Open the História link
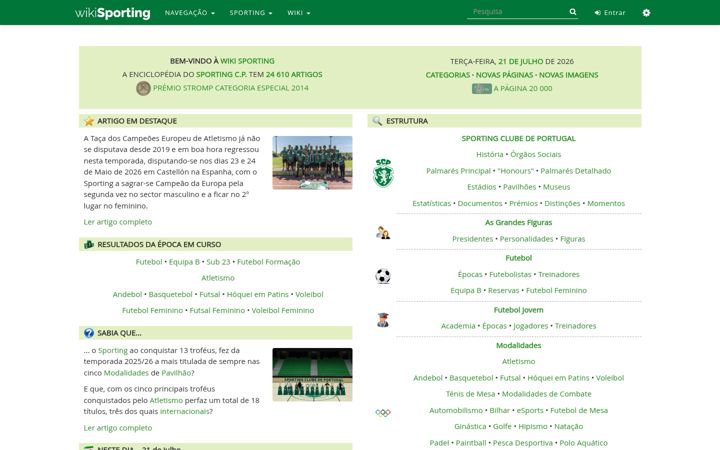The image size is (720, 450). click(x=489, y=155)
